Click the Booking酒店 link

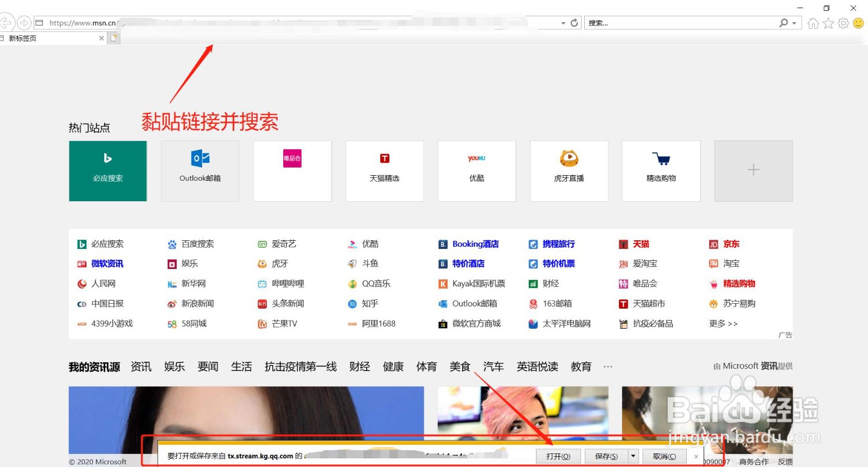(x=476, y=244)
